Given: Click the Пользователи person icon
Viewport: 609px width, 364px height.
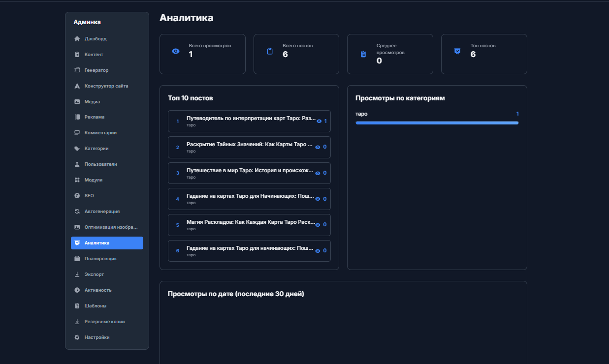Looking at the screenshot, I should pyautogui.click(x=77, y=164).
